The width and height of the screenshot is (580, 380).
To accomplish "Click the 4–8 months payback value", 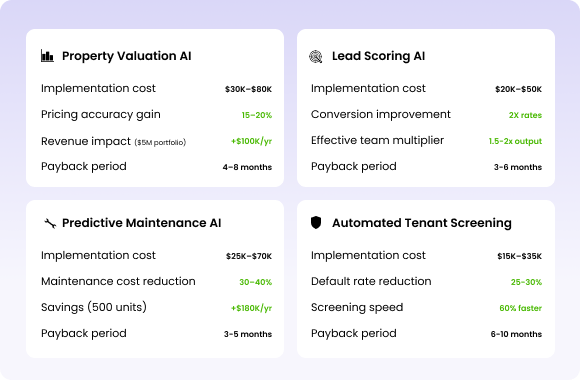I will [247, 167].
